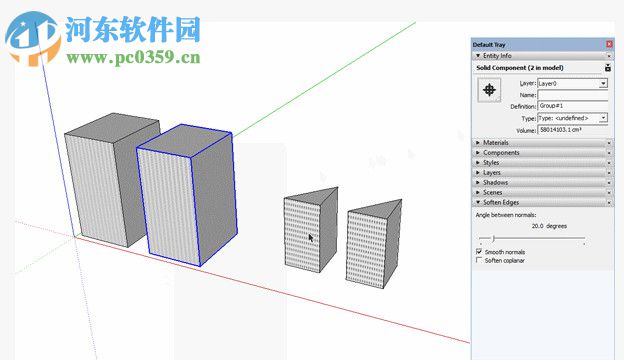Close the Layers section
Image resolution: width=624 pixels, height=360 pixels.
coord(609,173)
